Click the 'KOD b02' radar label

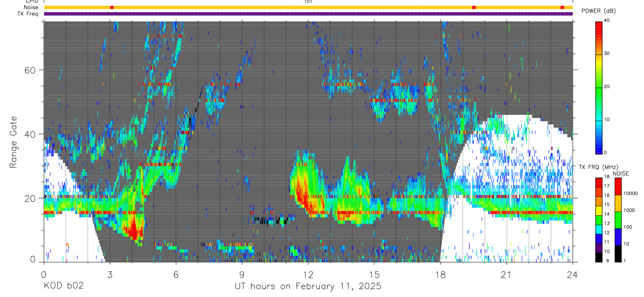tap(63, 286)
